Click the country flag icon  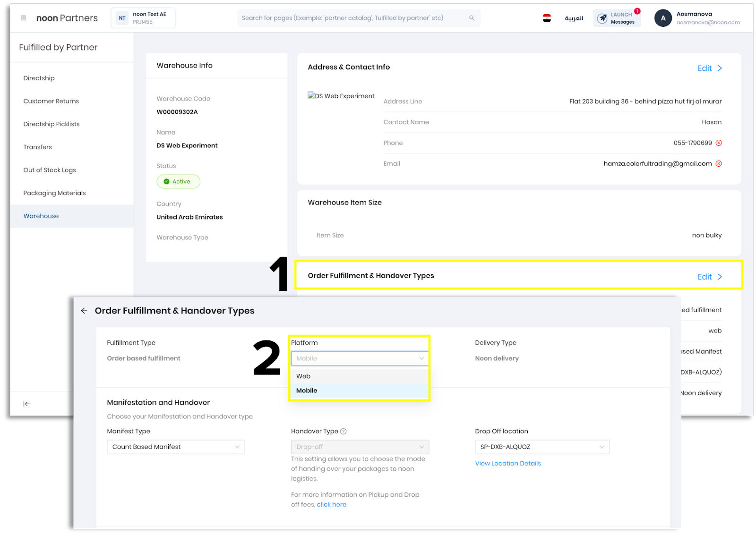click(x=547, y=18)
